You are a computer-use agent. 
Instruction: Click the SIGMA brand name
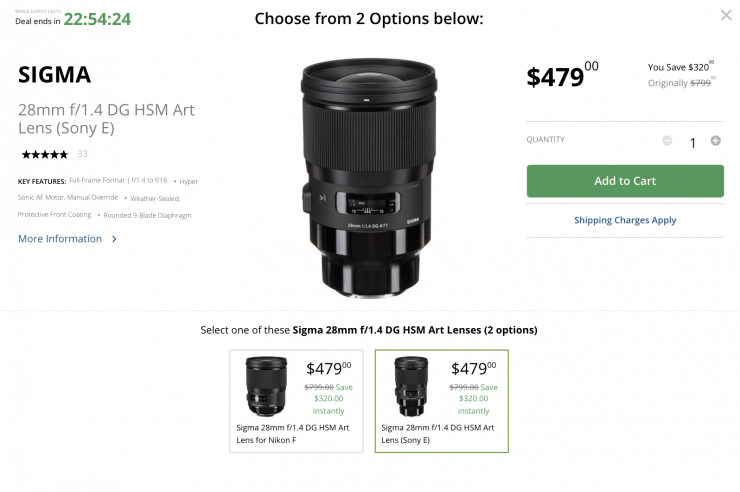[x=55, y=75]
